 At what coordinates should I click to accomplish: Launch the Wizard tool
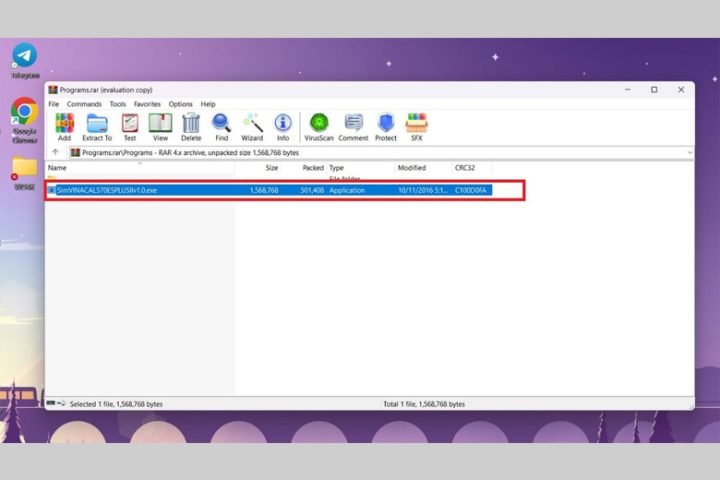click(x=252, y=125)
